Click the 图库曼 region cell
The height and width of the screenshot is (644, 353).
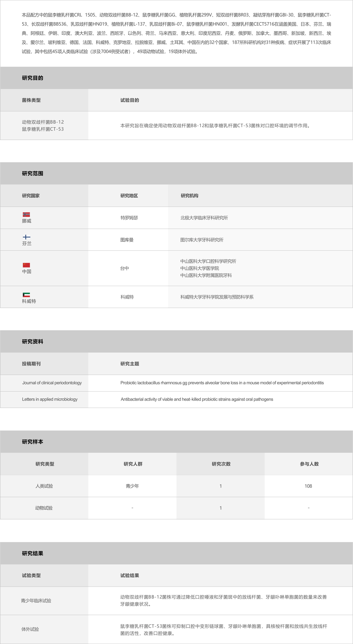(x=127, y=240)
